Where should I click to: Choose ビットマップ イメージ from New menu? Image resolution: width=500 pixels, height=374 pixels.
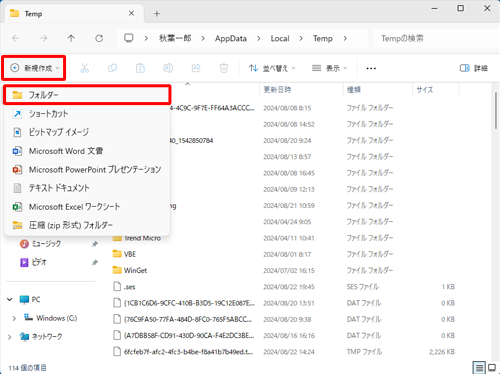(x=87, y=132)
